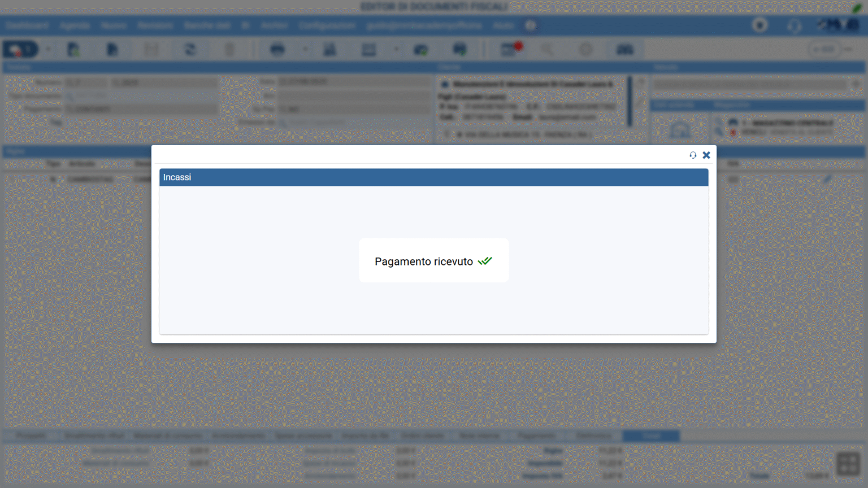Open the Agenda menu
This screenshot has width=868, height=488.
pos(75,25)
